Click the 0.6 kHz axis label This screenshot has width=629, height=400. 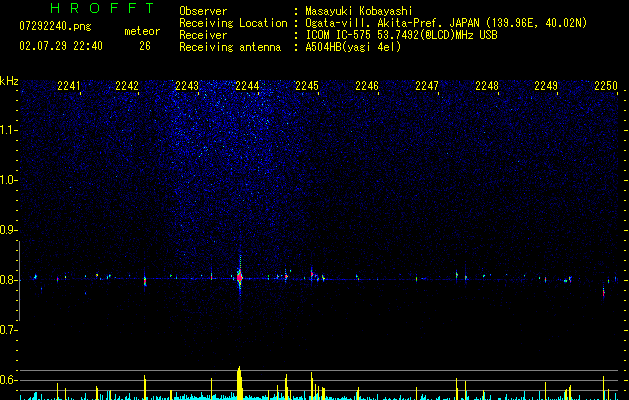click(8, 380)
